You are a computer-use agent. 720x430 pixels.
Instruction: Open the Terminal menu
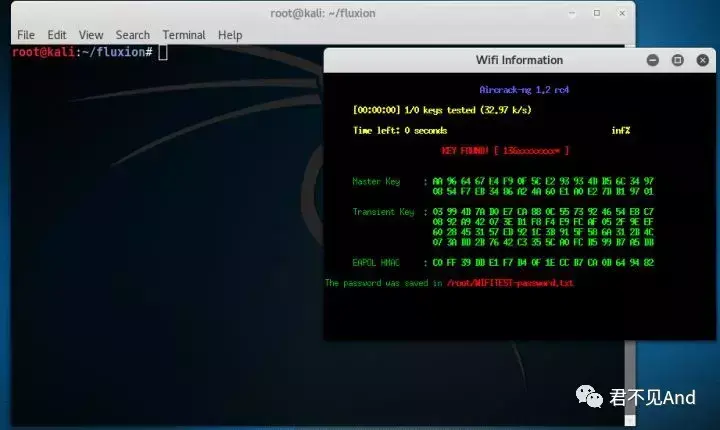pyautogui.click(x=184, y=35)
